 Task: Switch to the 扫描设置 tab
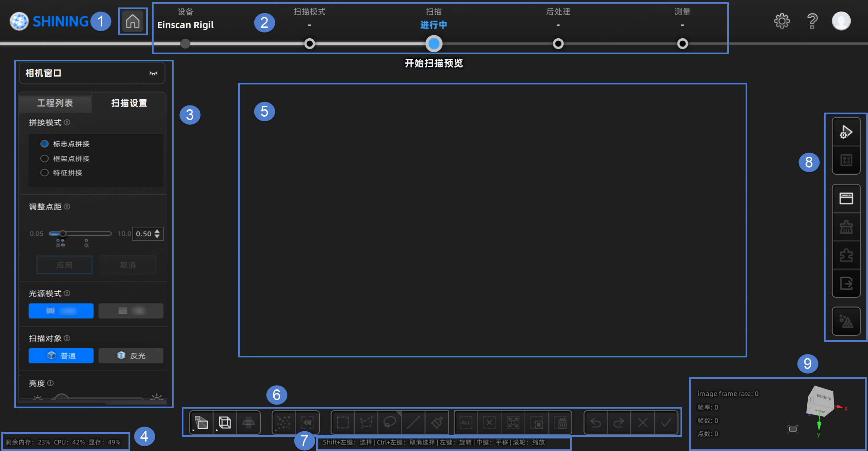pos(129,103)
